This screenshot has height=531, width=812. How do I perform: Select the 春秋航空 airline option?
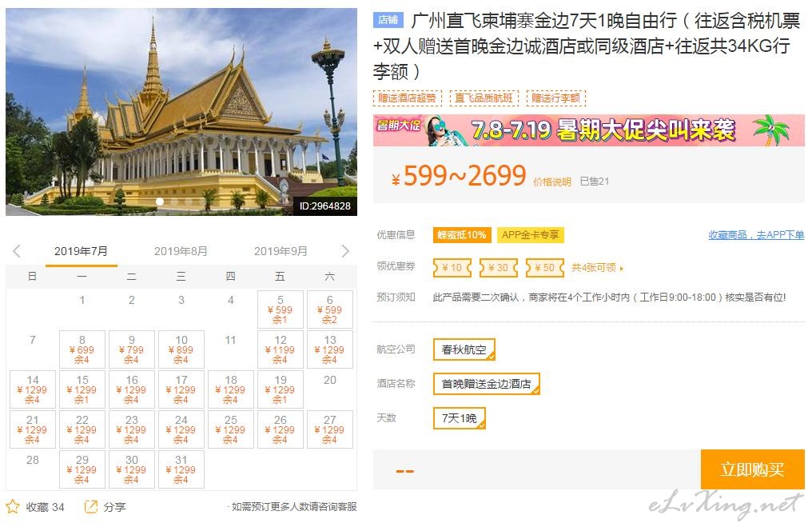[x=464, y=349]
